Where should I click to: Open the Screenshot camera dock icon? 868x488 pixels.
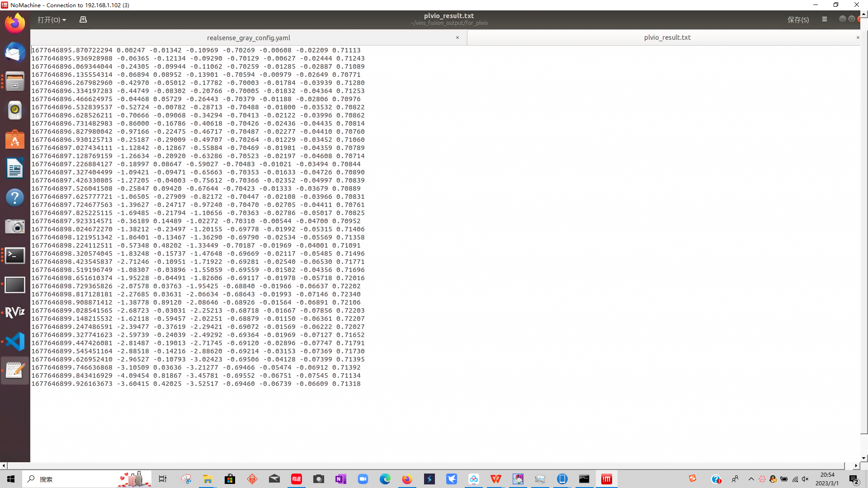(x=15, y=226)
